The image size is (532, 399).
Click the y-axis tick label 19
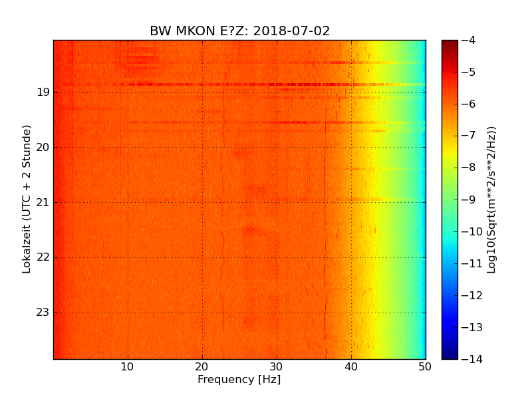click(43, 92)
